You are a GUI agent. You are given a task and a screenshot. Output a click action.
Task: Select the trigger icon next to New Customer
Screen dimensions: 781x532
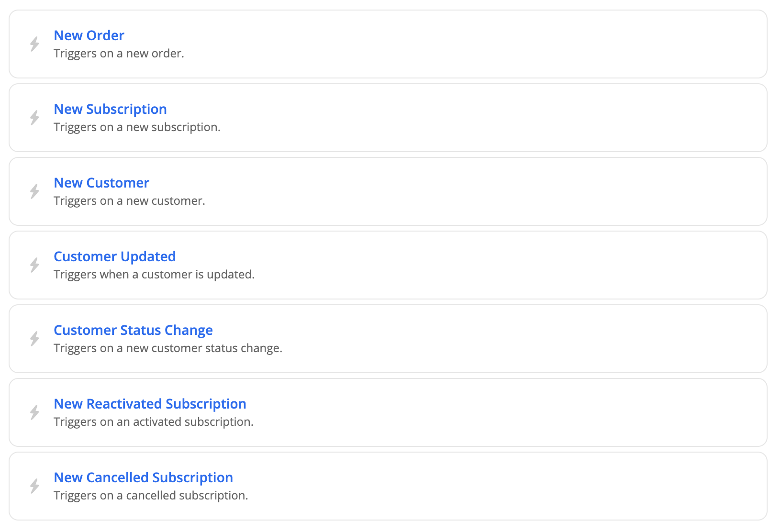[34, 191]
